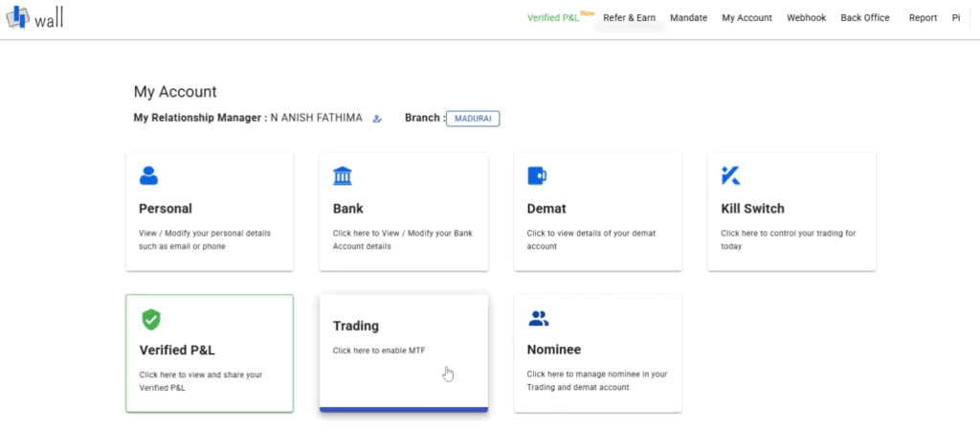980x430 pixels.
Task: Edit relationship manager via pencil icon
Action: [377, 119]
